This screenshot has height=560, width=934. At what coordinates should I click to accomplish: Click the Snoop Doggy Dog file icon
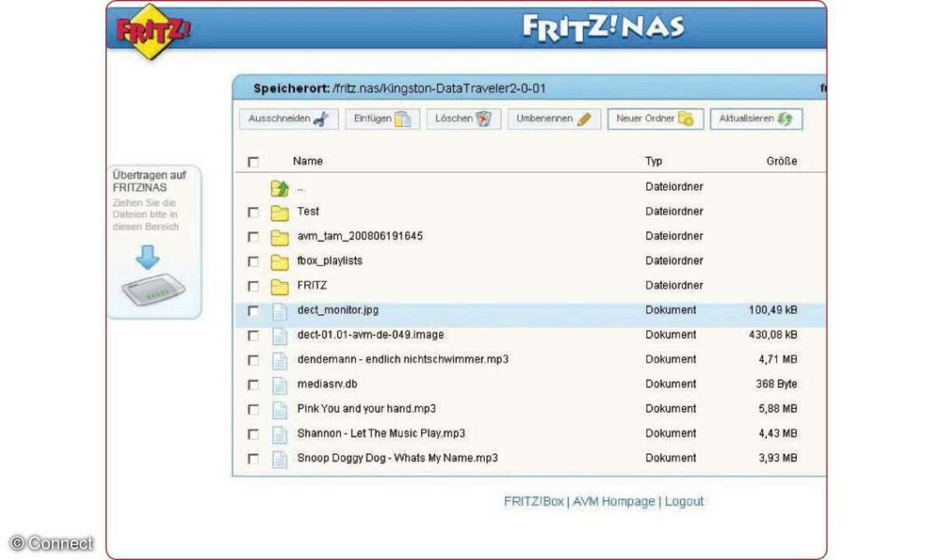279,459
